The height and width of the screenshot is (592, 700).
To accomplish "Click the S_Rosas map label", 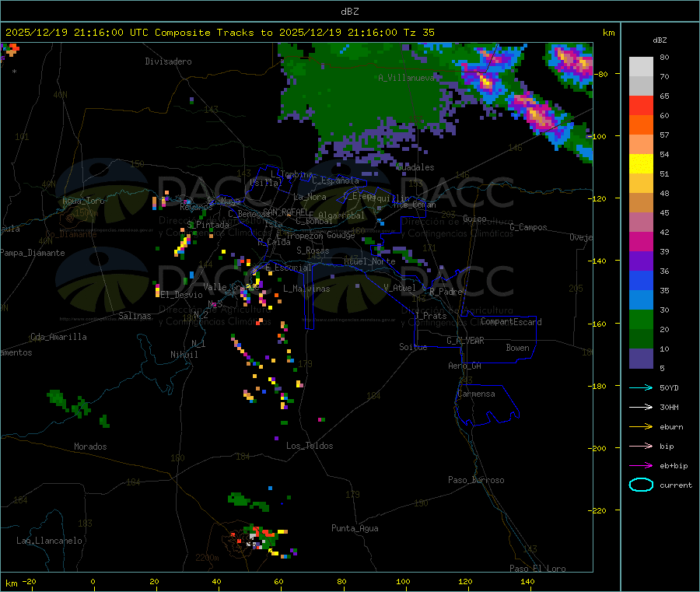I will pyautogui.click(x=313, y=250).
